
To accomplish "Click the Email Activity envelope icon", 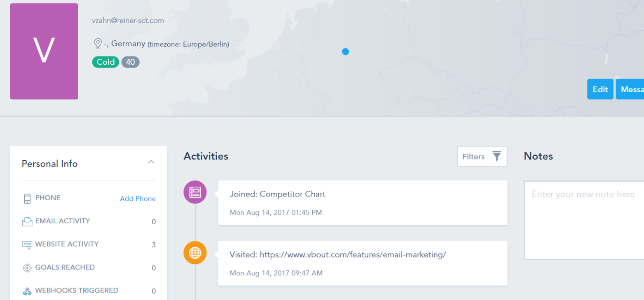I will tap(27, 222).
